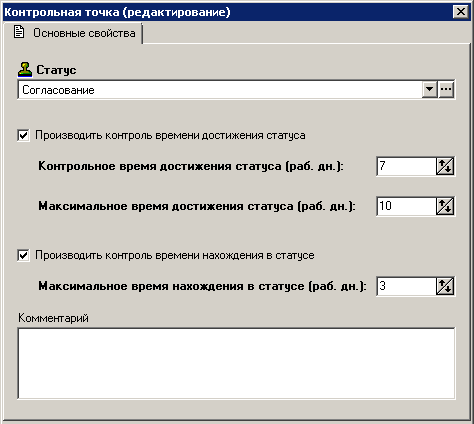Click spinner arrows for Максимальное время достижения статуса
The image size is (474, 424).
pos(445,206)
